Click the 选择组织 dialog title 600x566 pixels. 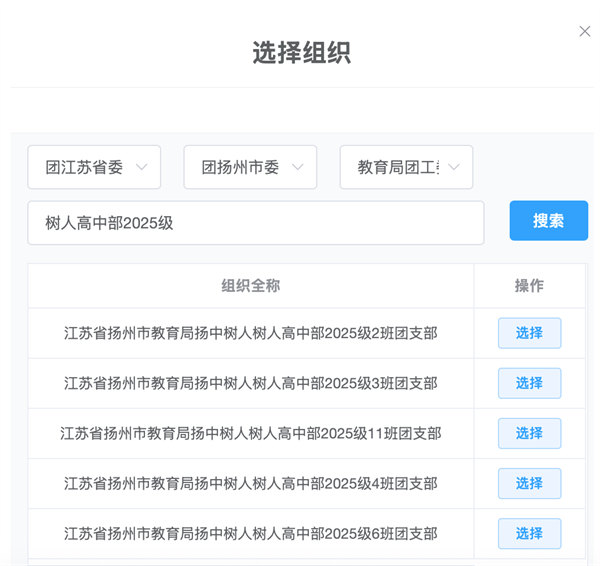pyautogui.click(x=300, y=53)
